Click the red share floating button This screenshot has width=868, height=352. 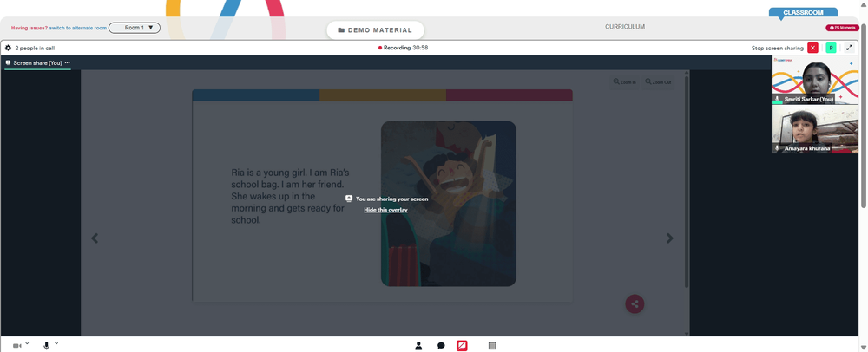click(635, 304)
